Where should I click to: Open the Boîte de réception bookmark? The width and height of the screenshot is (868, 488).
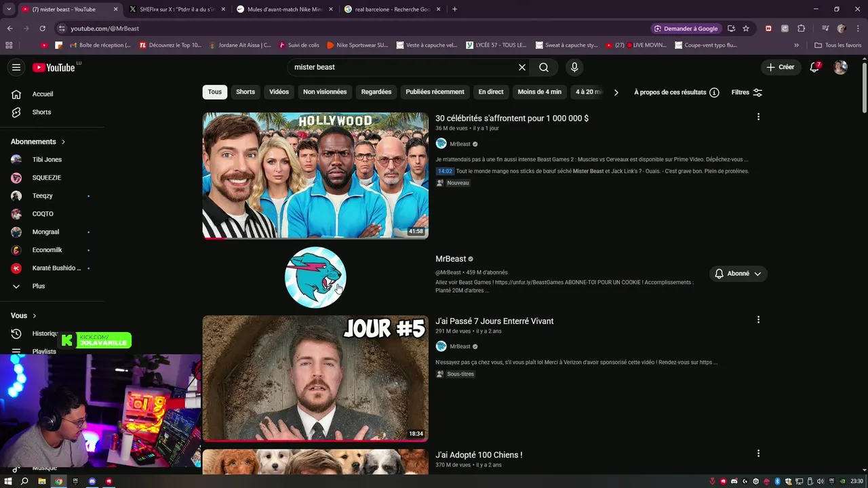(100, 45)
